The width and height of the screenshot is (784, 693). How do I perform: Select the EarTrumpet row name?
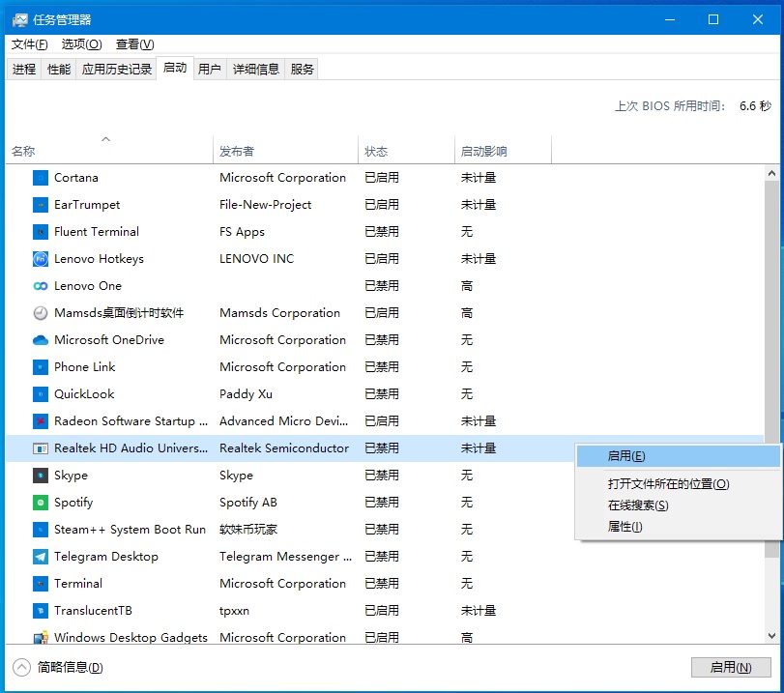click(87, 205)
